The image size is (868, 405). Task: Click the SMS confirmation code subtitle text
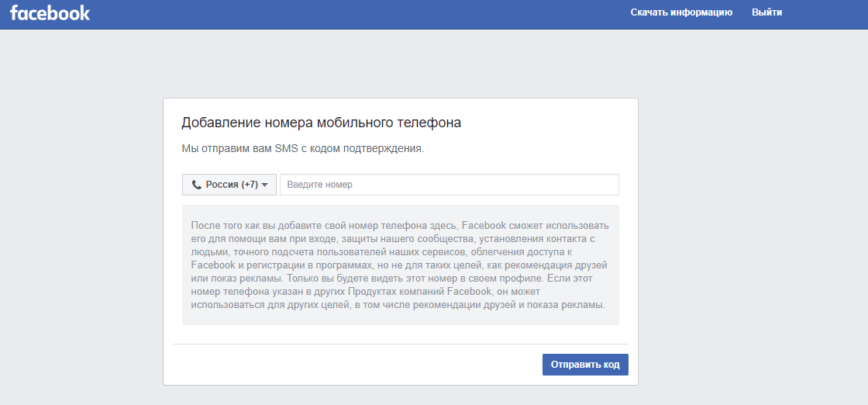[303, 149]
